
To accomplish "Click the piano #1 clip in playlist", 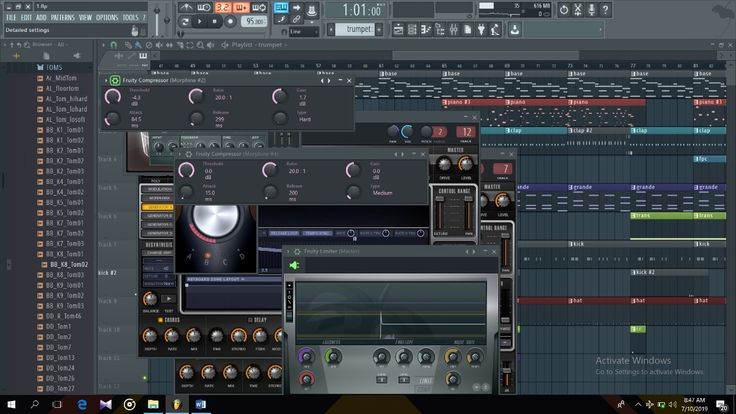I will coord(474,102).
